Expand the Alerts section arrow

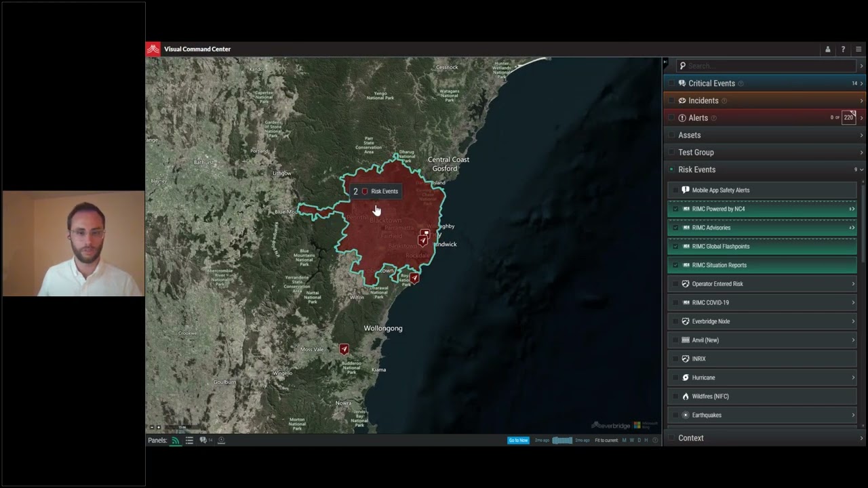point(862,118)
